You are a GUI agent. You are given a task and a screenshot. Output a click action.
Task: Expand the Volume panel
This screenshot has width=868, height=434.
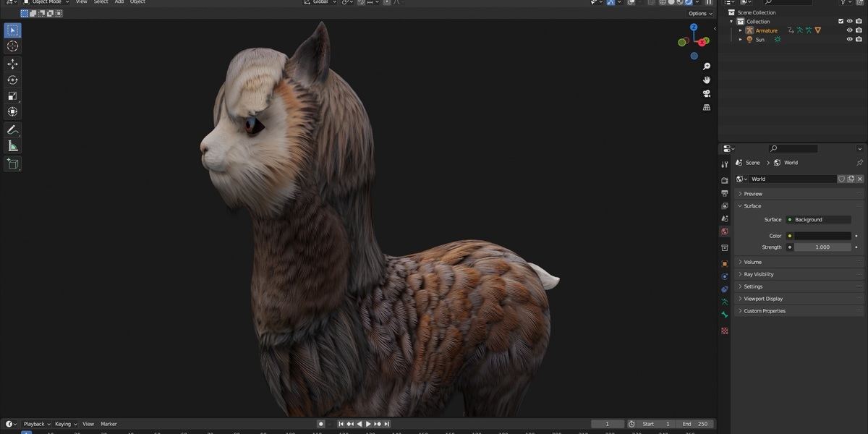[799, 262]
